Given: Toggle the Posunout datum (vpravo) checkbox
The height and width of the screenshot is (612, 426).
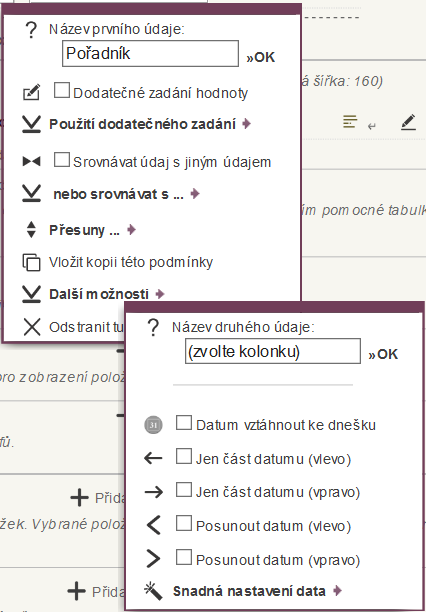Looking at the screenshot, I should click(x=184, y=557).
